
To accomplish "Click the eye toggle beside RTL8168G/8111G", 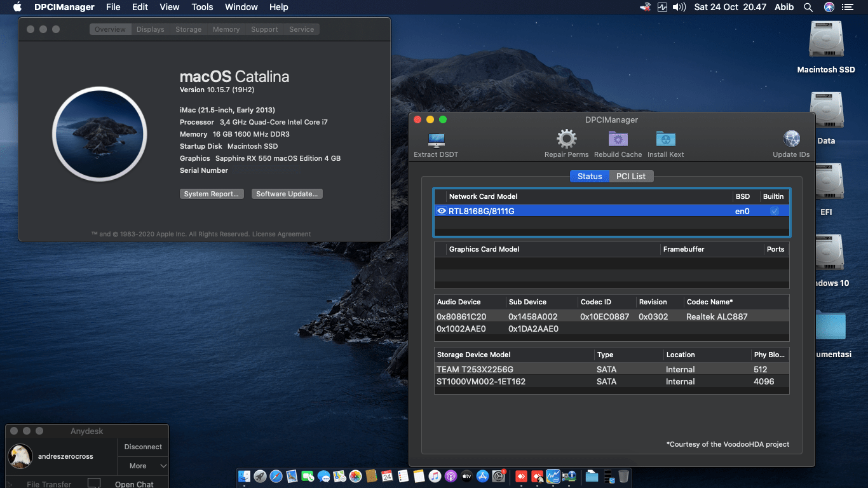I will pos(441,210).
